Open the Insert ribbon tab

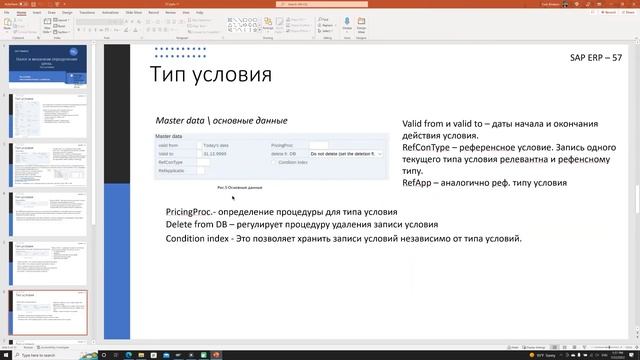pos(37,13)
